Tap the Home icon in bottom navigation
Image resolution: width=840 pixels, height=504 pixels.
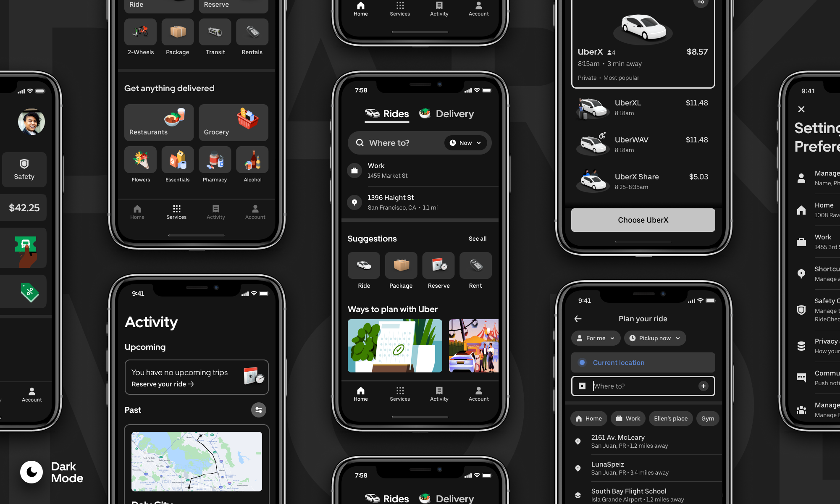coord(361,394)
